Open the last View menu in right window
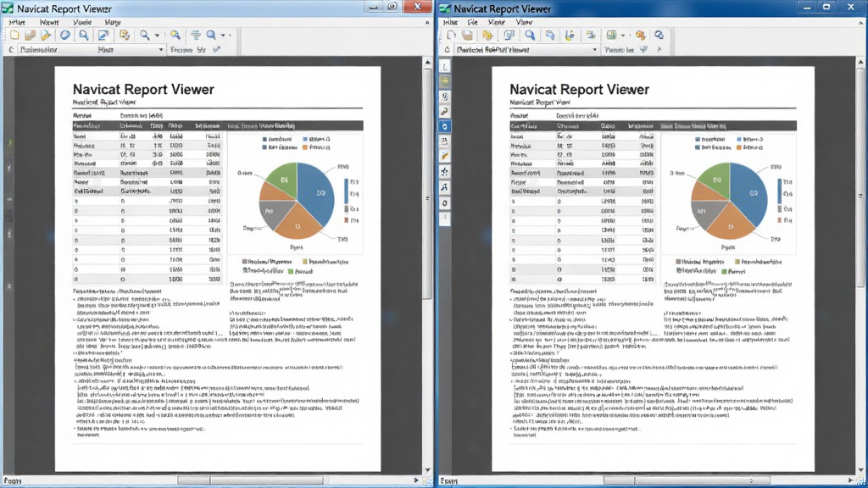The height and width of the screenshot is (488, 868). pos(524,22)
